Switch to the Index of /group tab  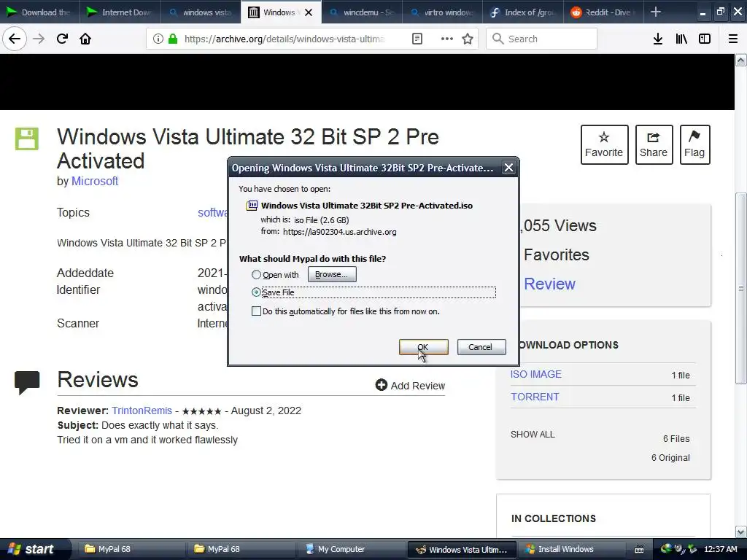[x=522, y=12]
